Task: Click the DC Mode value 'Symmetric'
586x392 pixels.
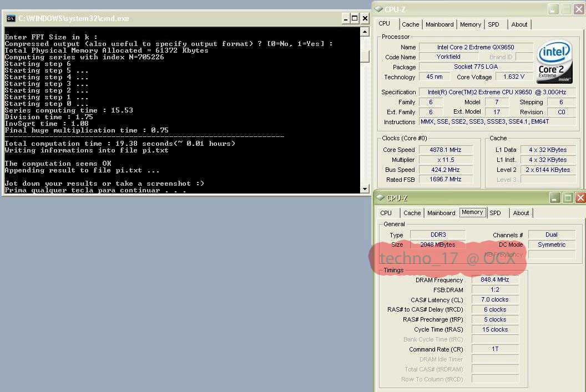Action: coord(552,245)
